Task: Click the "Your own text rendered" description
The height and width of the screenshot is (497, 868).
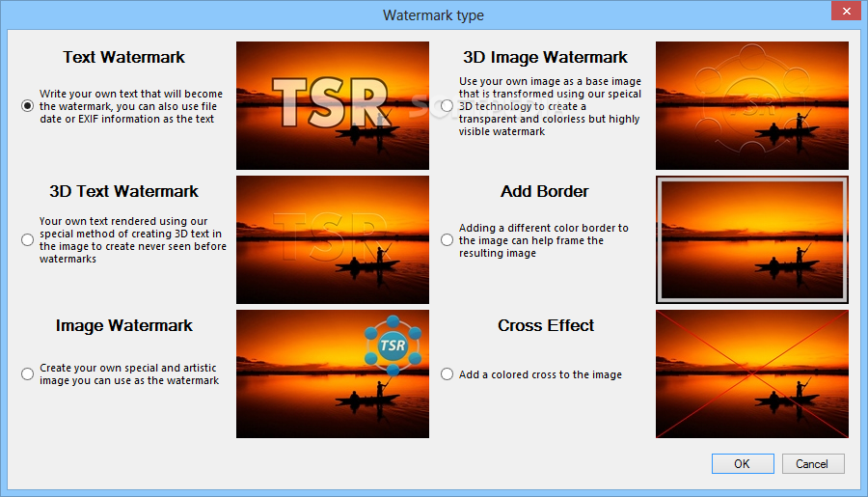Action: 132,240
